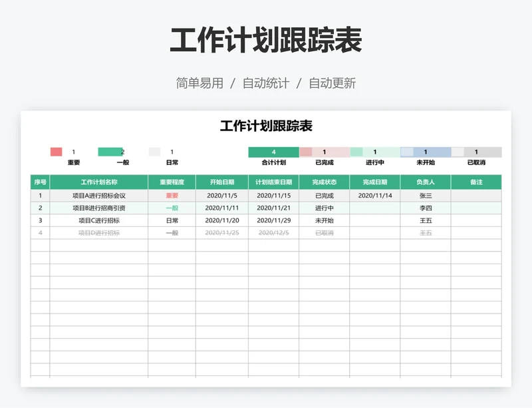Select owner cell 李四
Screen dimensions: 532x408
426,208
